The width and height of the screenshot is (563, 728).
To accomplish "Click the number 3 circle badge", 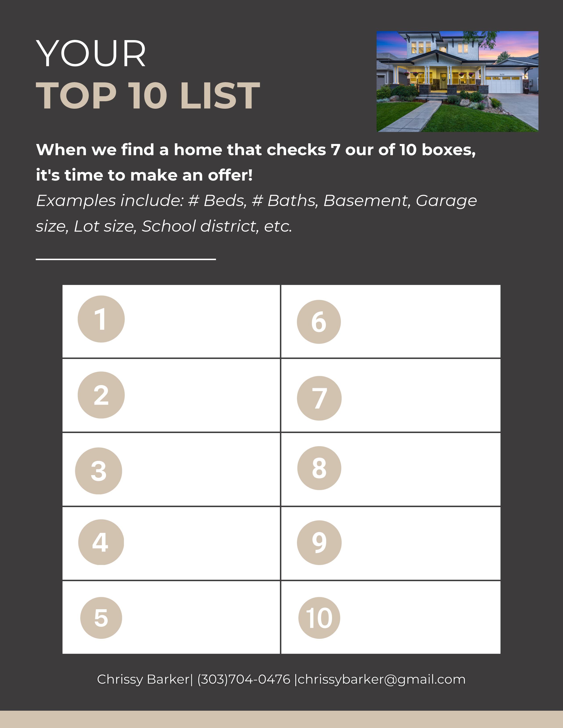I will pyautogui.click(x=98, y=471).
